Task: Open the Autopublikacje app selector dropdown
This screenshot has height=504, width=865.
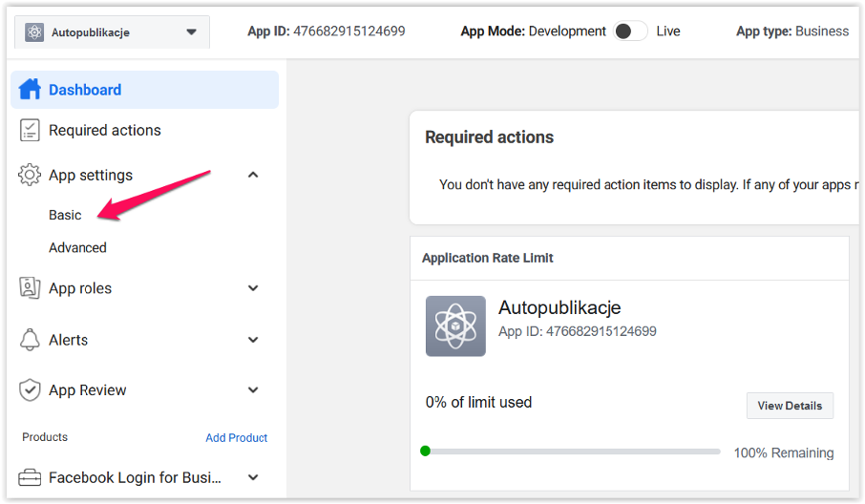Action: tap(112, 32)
